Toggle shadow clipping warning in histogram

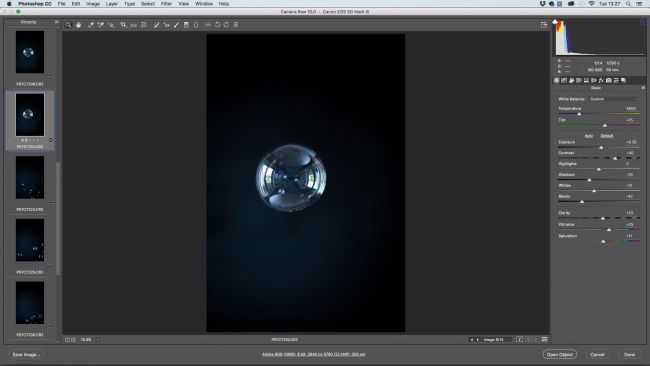click(555, 22)
